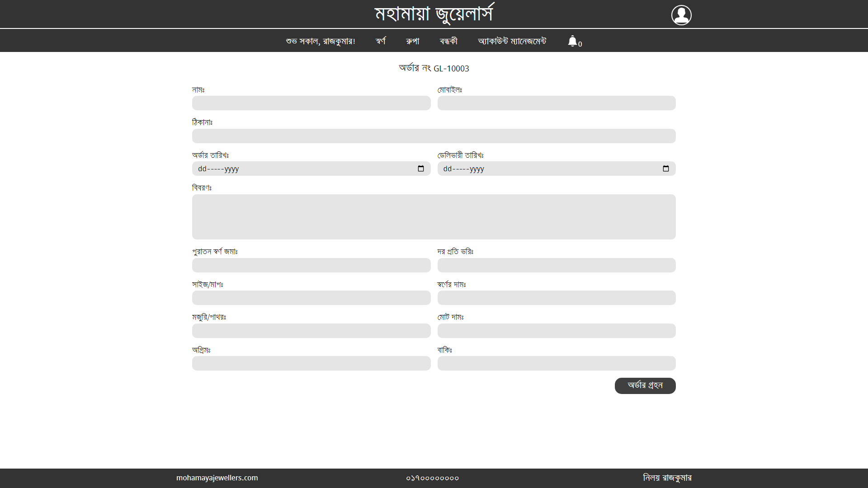Click the দর প্রতি ভরি field
The width and height of the screenshot is (868, 488).
tap(556, 265)
